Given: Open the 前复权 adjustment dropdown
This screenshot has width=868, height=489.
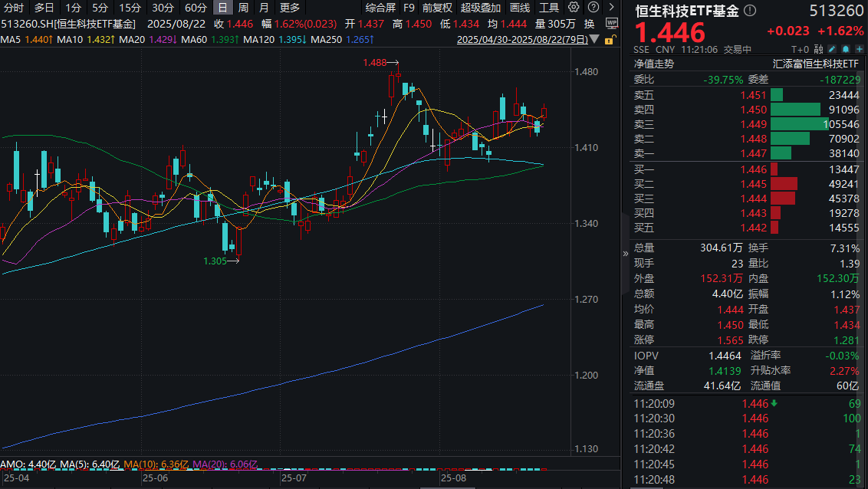Looking at the screenshot, I should coord(437,8).
